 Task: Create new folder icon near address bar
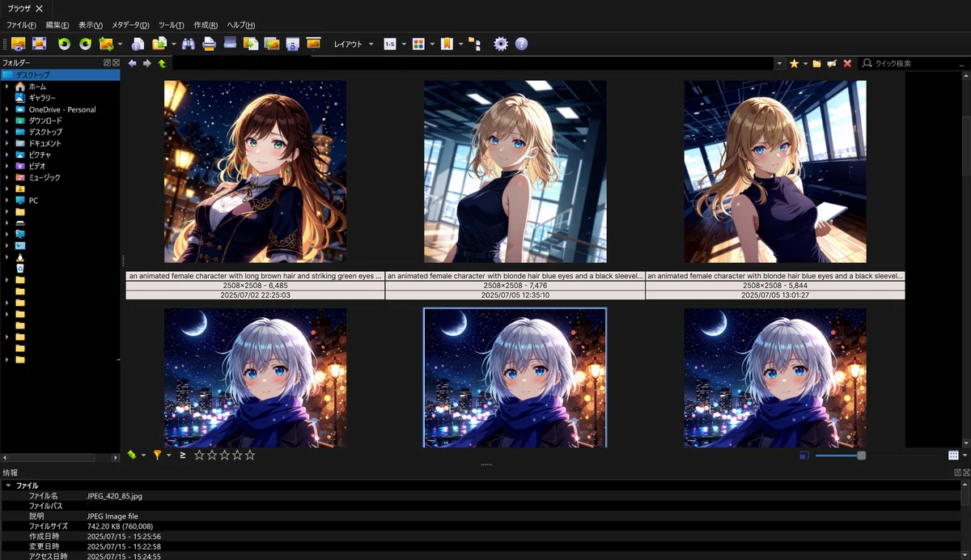[816, 63]
